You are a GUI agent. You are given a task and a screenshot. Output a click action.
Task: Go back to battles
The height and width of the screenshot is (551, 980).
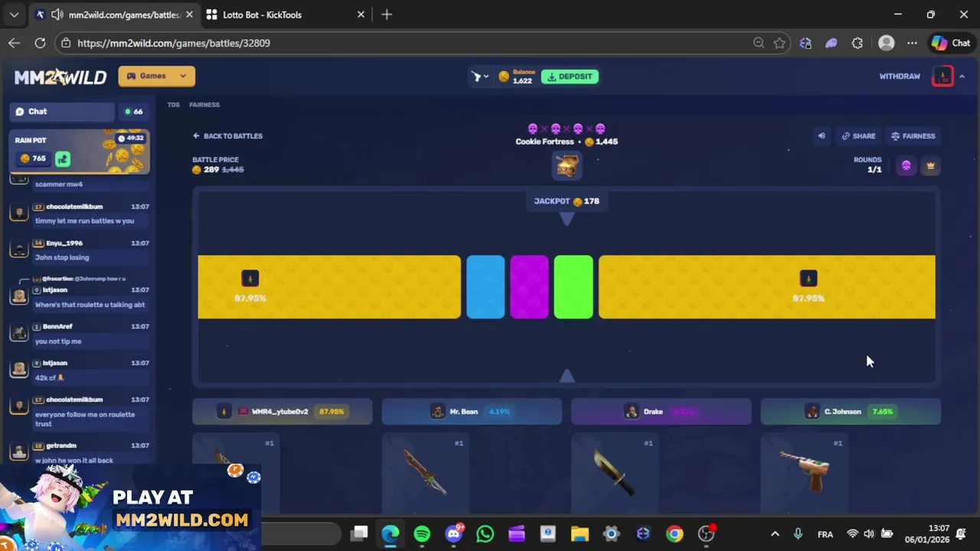tap(227, 136)
